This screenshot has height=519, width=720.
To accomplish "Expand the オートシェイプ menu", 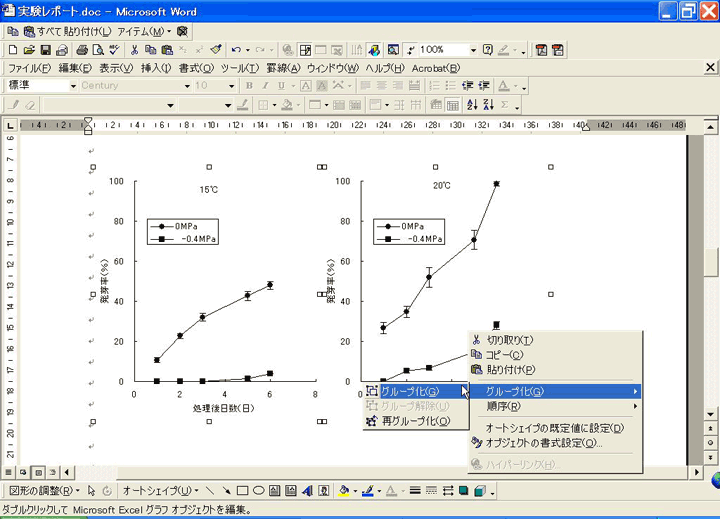I will 159,491.
